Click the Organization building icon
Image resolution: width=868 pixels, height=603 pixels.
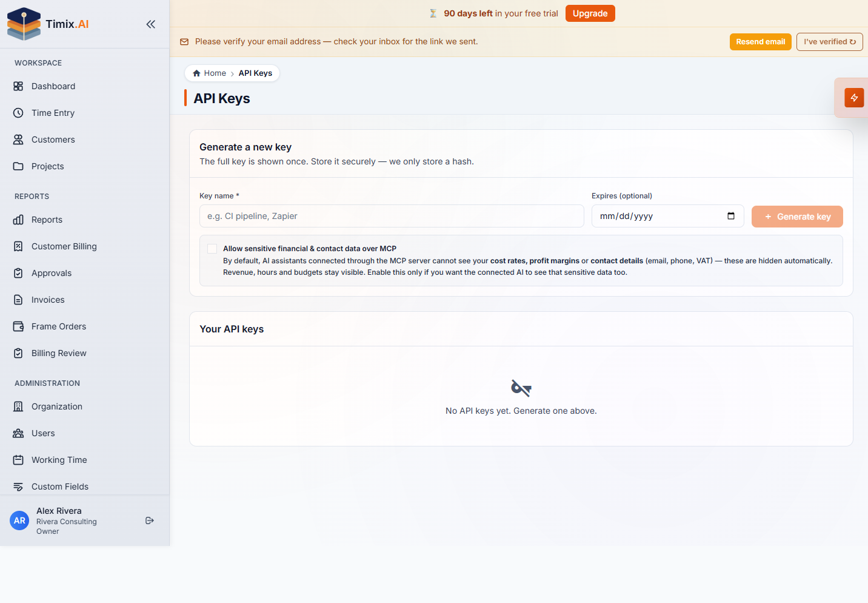coord(18,406)
